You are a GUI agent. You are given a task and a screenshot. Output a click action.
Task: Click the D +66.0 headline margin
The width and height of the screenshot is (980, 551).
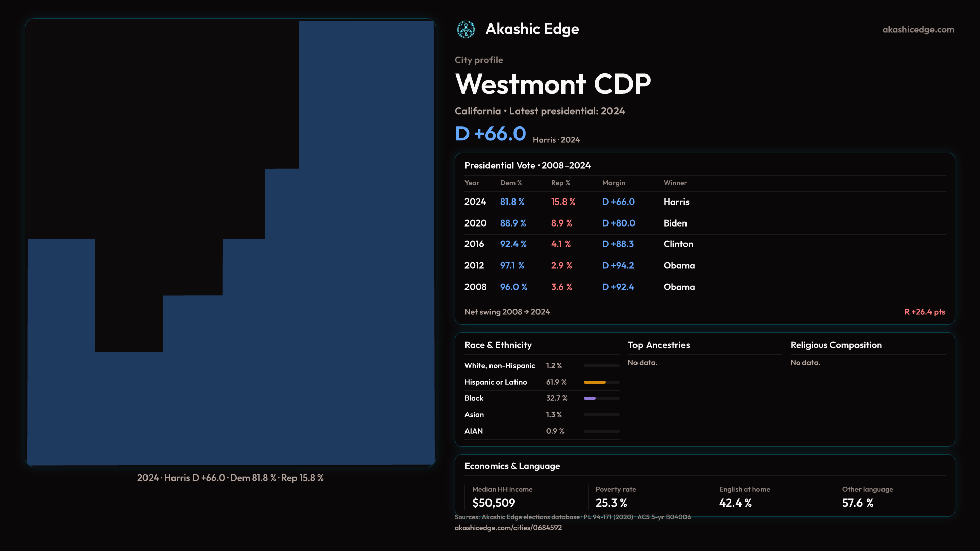(490, 134)
